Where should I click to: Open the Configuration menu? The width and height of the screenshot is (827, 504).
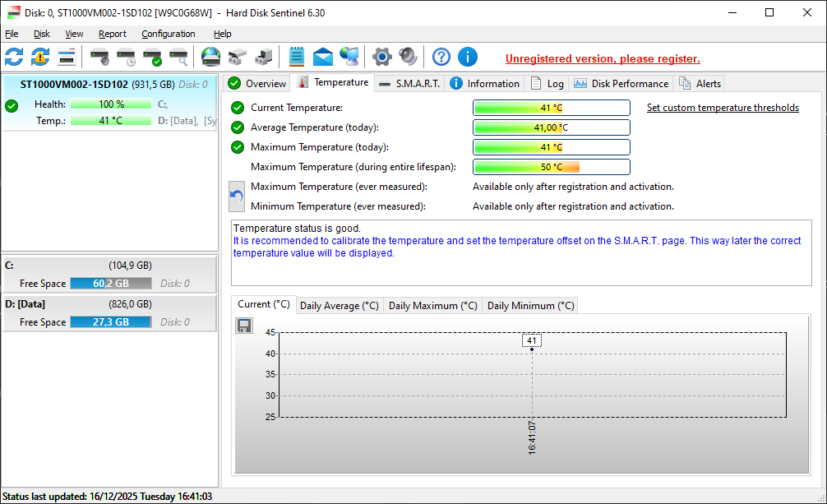(168, 34)
